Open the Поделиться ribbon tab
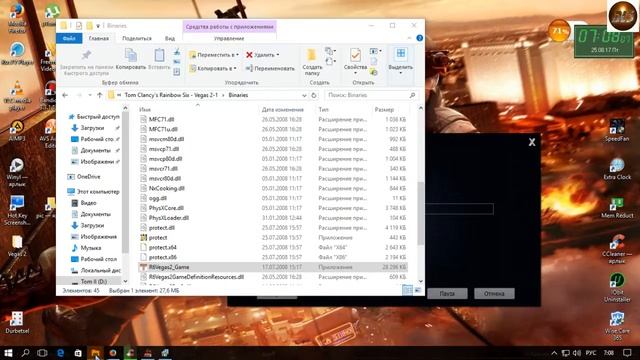 (137, 38)
